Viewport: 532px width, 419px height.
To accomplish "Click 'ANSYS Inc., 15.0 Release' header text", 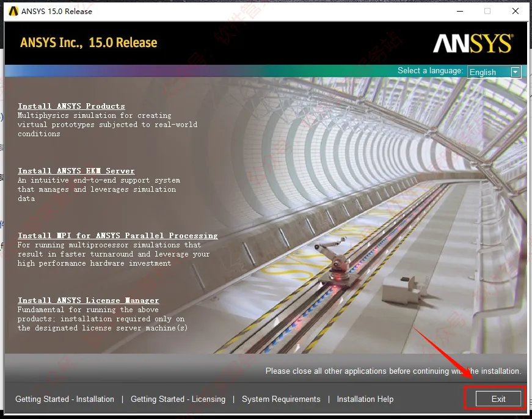I will tap(89, 43).
